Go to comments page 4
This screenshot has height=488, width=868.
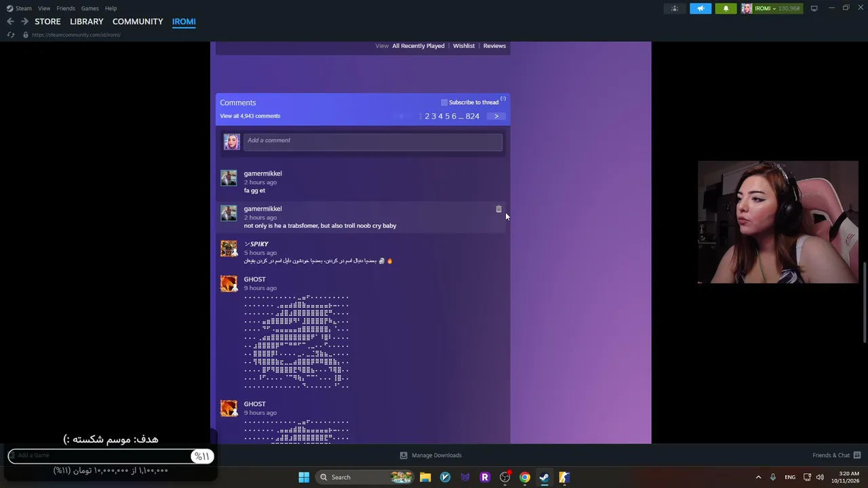(440, 116)
